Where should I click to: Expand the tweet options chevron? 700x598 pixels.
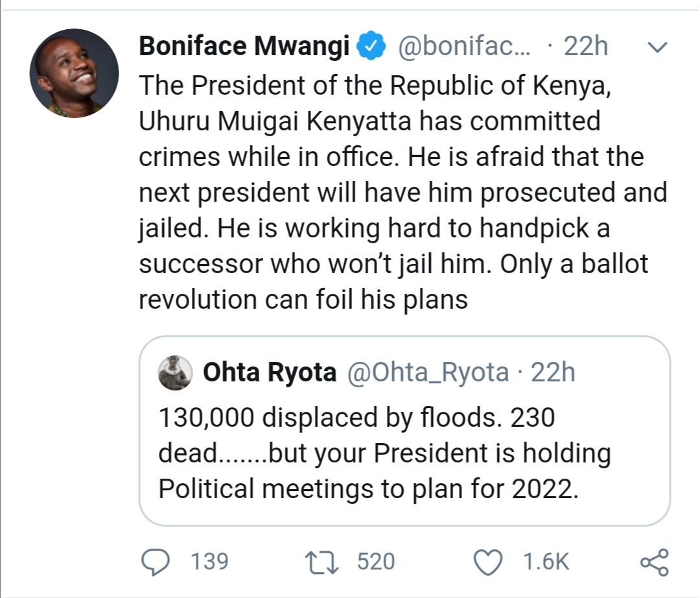click(657, 47)
